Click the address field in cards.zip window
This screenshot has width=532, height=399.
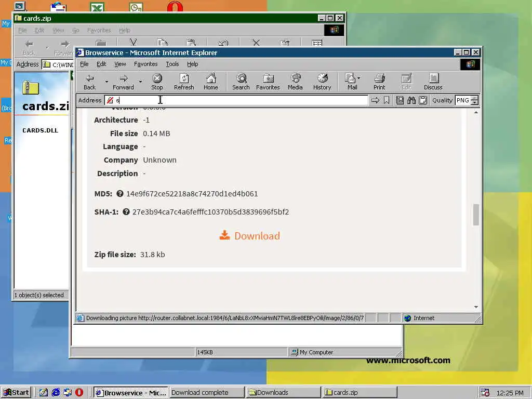click(58, 64)
